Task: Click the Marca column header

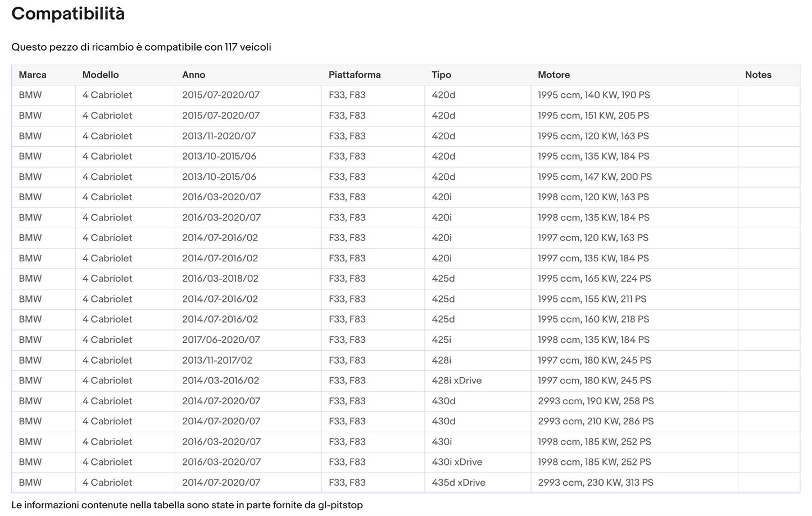Action: [33, 75]
